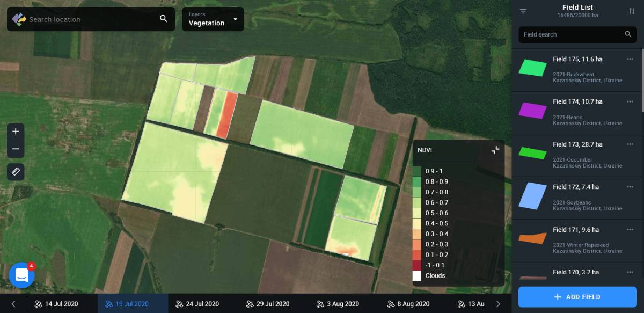
Task: Open options menu for Field 175
Action: click(630, 59)
